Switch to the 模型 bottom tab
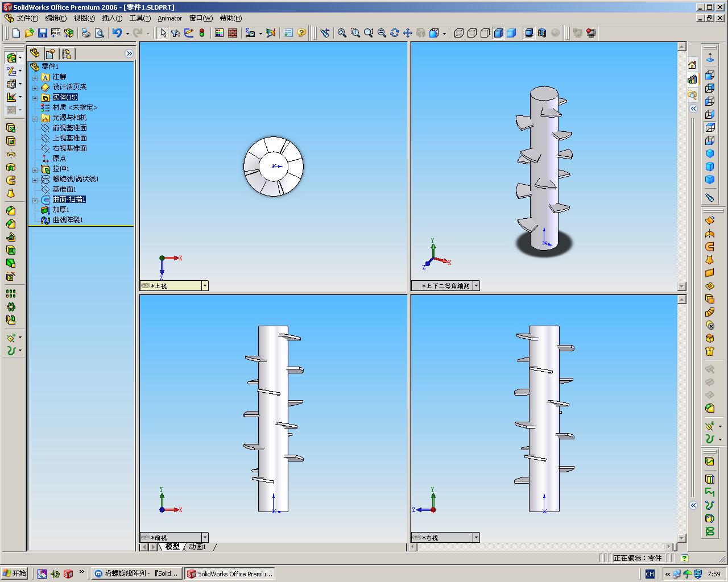728x582 pixels. (x=172, y=547)
